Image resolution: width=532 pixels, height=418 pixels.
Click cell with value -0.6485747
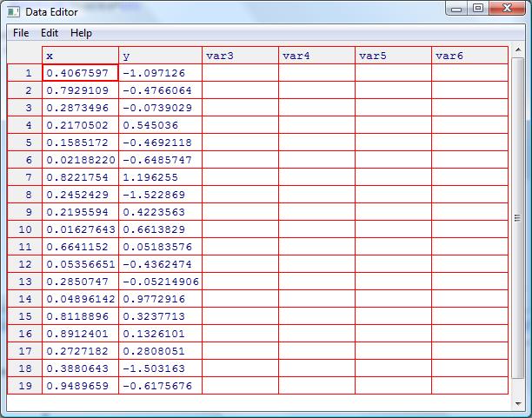[x=161, y=160]
